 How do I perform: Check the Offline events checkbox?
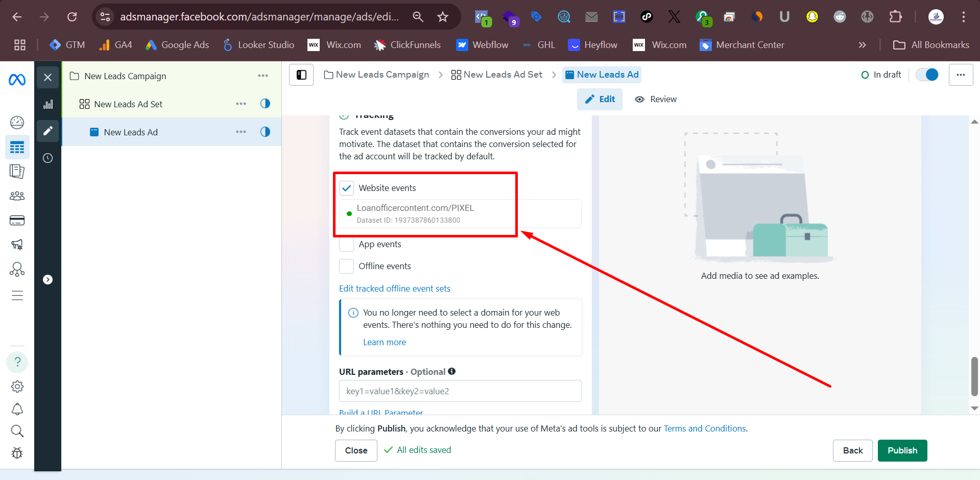pyautogui.click(x=347, y=266)
